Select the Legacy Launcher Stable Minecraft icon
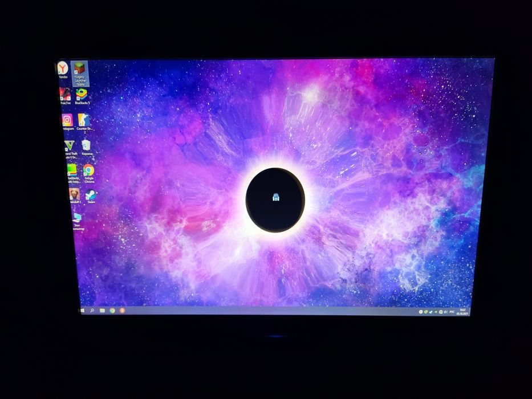Image resolution: width=532 pixels, height=399 pixels. [x=80, y=74]
